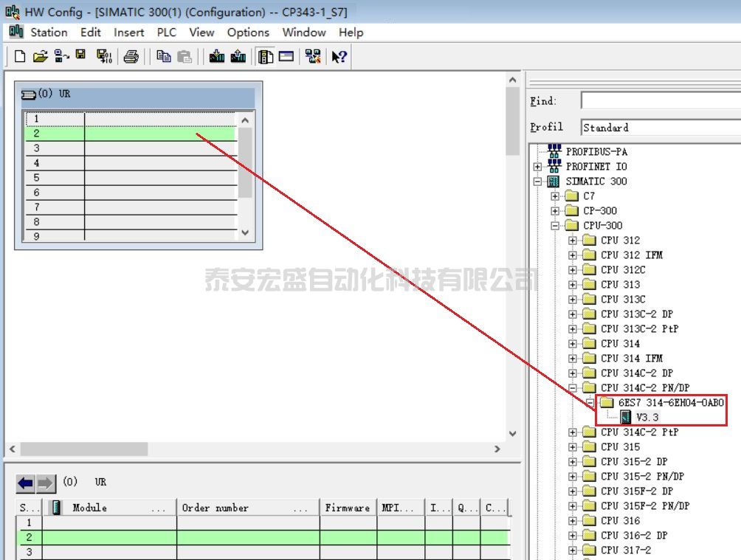Open the Options menu
Screen dimensions: 741x560
[x=248, y=32]
